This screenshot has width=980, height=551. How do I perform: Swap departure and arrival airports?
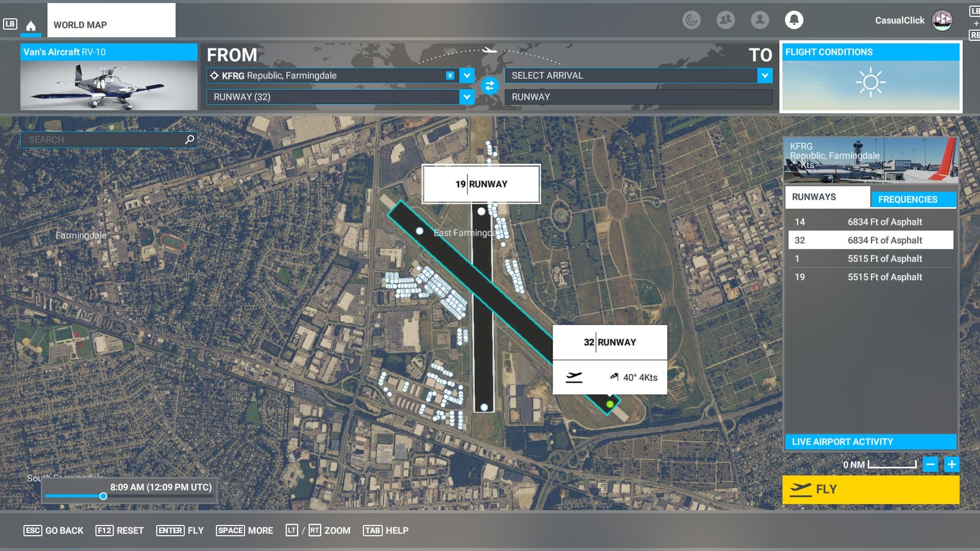tap(489, 86)
